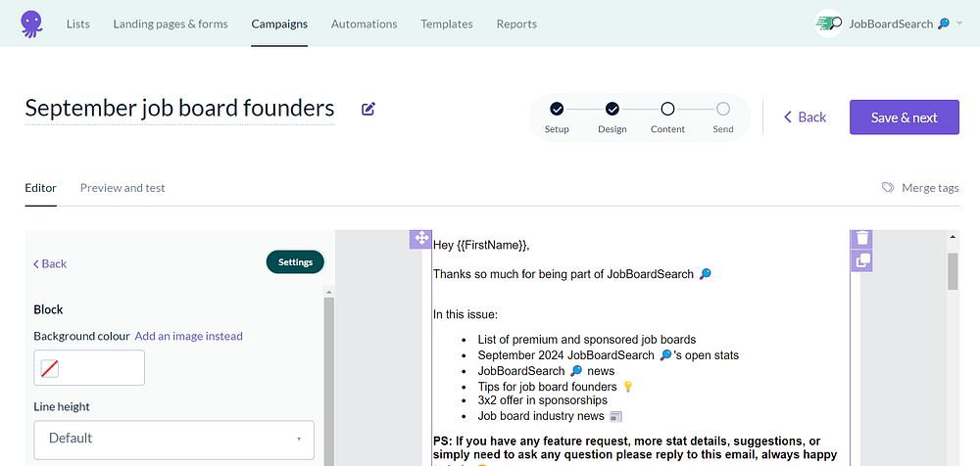The height and width of the screenshot is (466, 980).
Task: Switch to the Editor tab
Action: coord(40,188)
